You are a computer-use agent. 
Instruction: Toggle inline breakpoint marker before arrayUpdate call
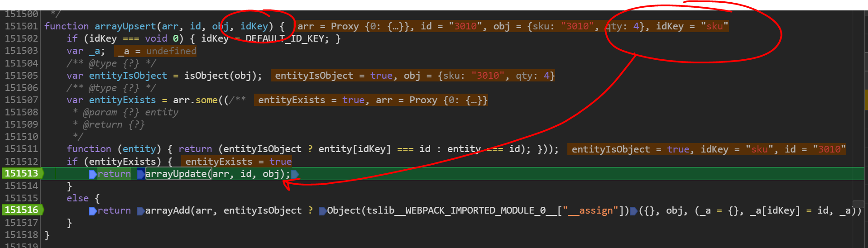[x=141, y=174]
